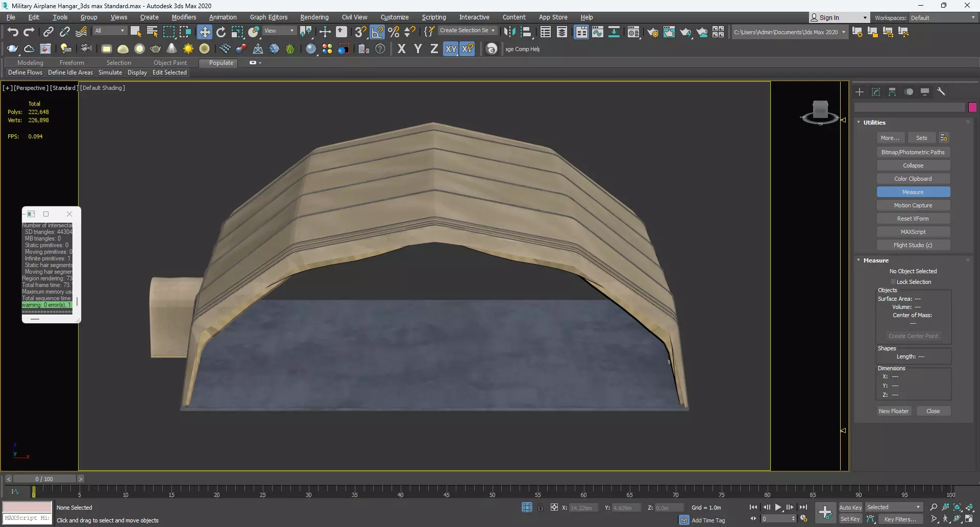Open the Modifiers menu

click(x=184, y=17)
